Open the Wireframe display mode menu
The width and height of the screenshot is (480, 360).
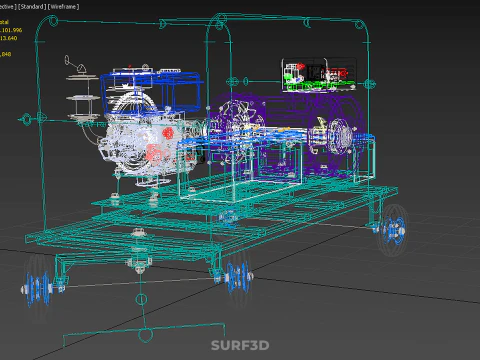pos(64,7)
